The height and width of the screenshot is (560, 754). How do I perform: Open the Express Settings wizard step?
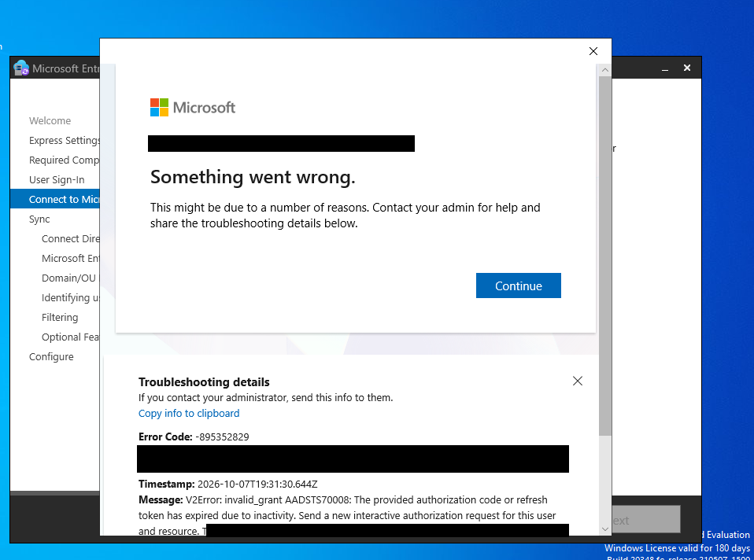click(x=65, y=140)
